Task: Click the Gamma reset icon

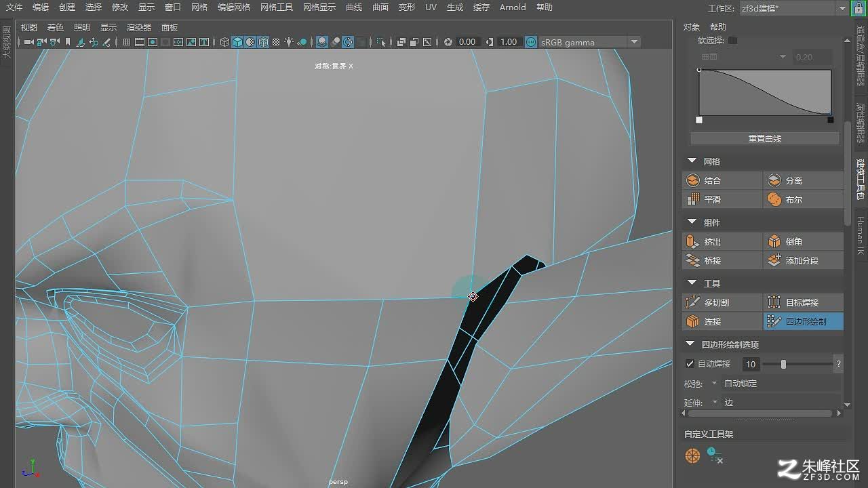Action: 489,42
